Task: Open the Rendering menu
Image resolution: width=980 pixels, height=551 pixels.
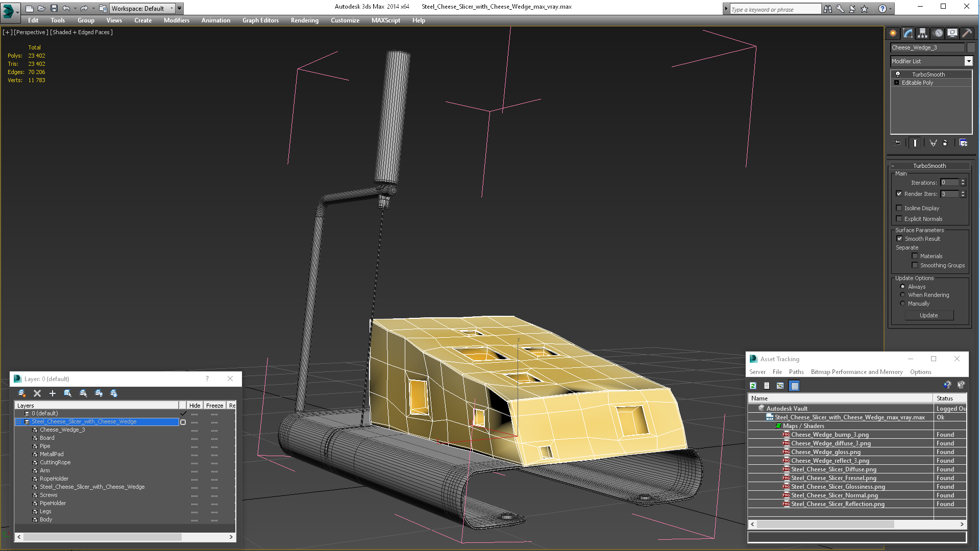Action: coord(305,20)
